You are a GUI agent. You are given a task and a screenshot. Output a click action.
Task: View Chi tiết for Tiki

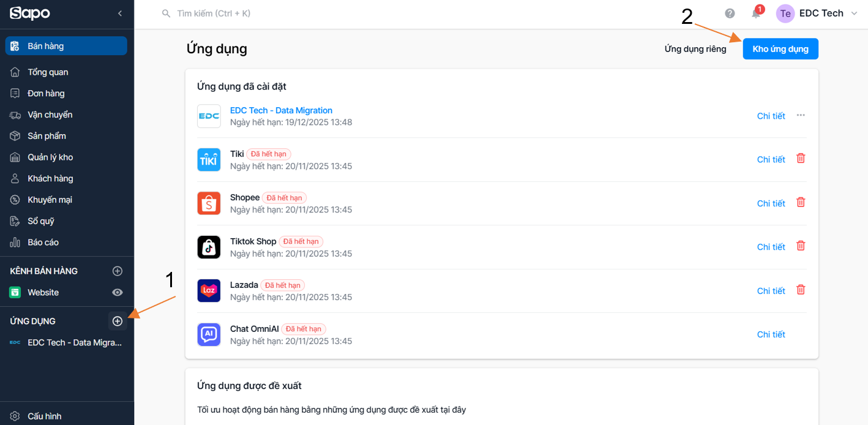[771, 160]
